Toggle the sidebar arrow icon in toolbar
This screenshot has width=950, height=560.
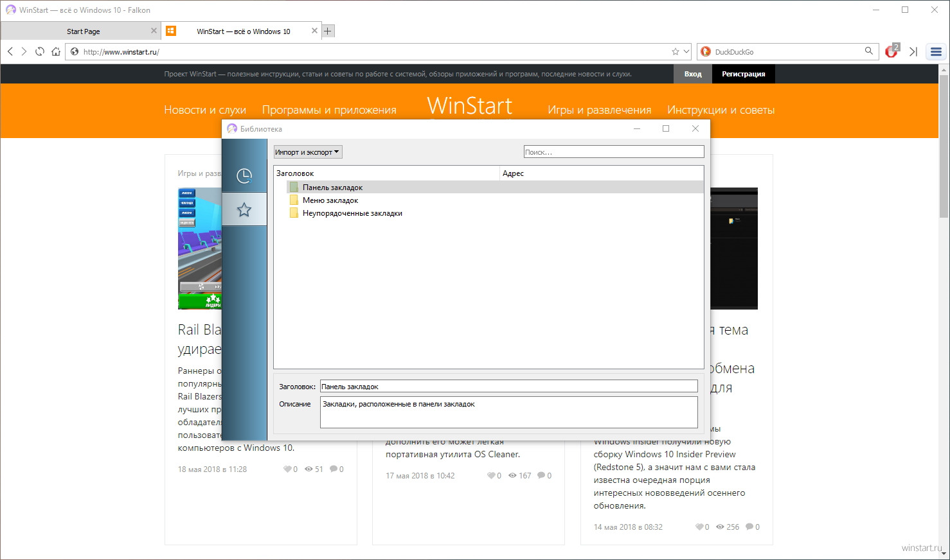coord(913,52)
